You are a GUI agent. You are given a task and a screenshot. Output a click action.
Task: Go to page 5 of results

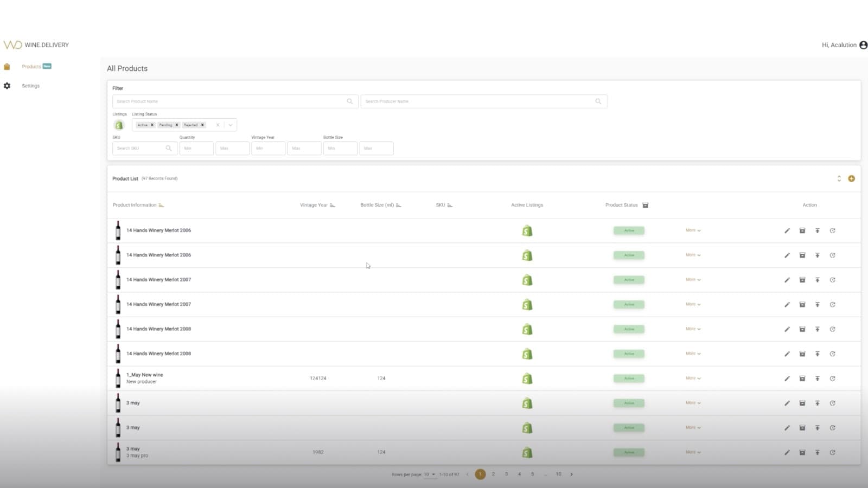pyautogui.click(x=532, y=474)
